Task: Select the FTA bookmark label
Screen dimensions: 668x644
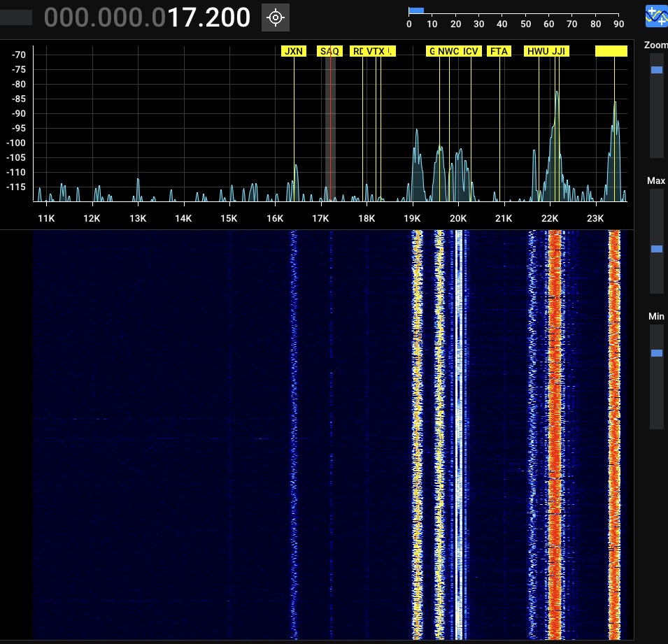Action: [499, 51]
